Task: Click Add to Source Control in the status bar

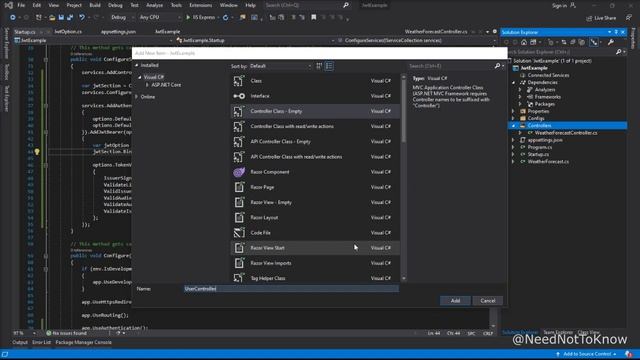Action: coord(586,354)
